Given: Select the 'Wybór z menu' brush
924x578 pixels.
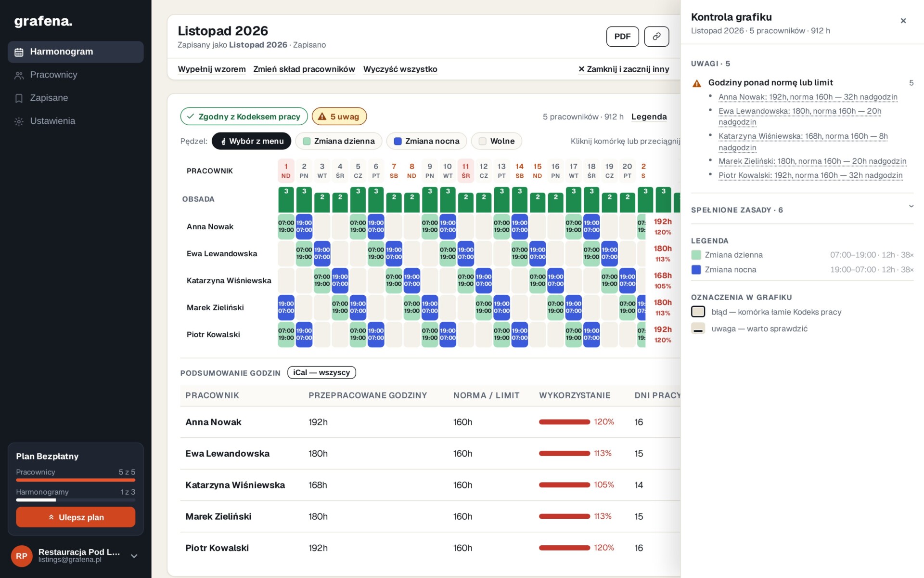Looking at the screenshot, I should [x=252, y=141].
